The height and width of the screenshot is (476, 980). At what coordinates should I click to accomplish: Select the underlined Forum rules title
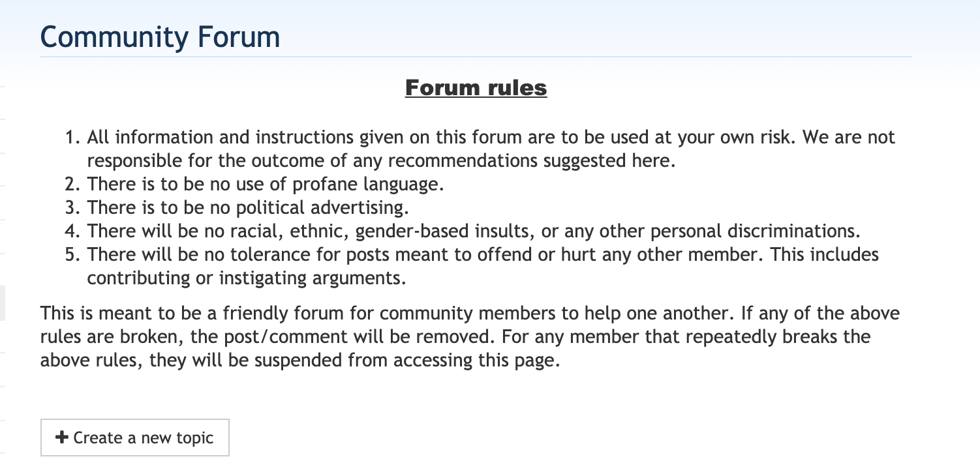coord(476,87)
